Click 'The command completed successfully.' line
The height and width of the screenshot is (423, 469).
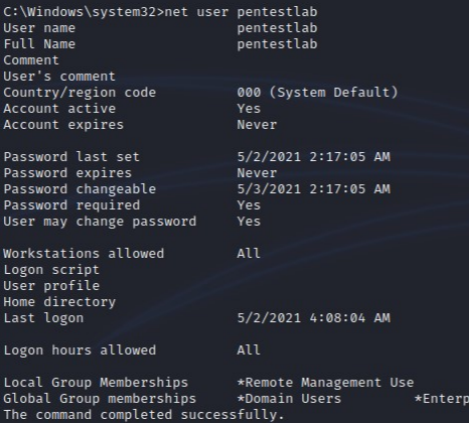(144, 415)
